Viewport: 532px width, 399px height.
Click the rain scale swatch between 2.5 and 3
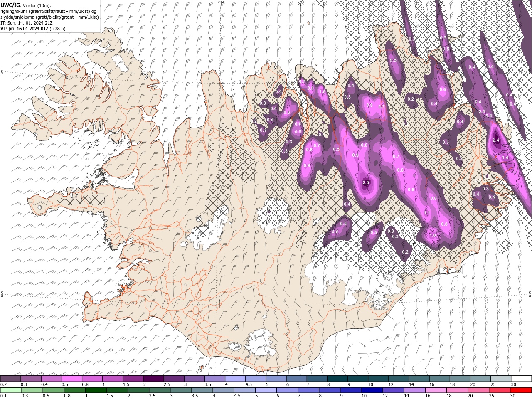click(160, 390)
